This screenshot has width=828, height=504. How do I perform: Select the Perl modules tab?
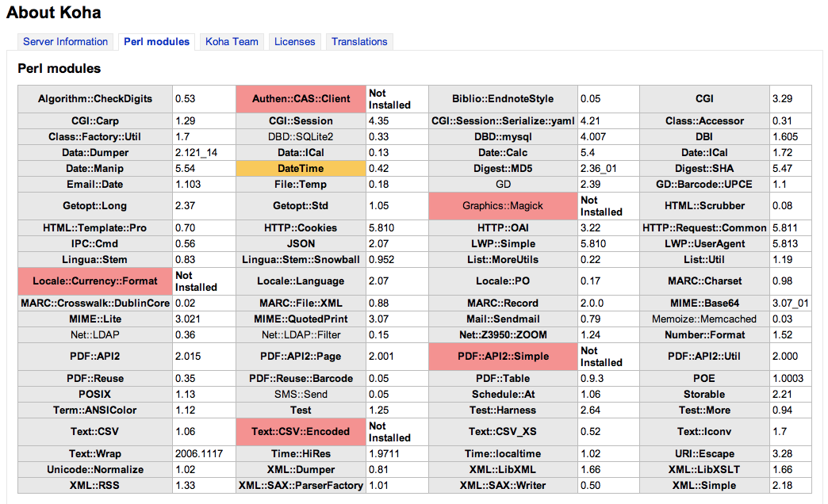click(x=156, y=42)
